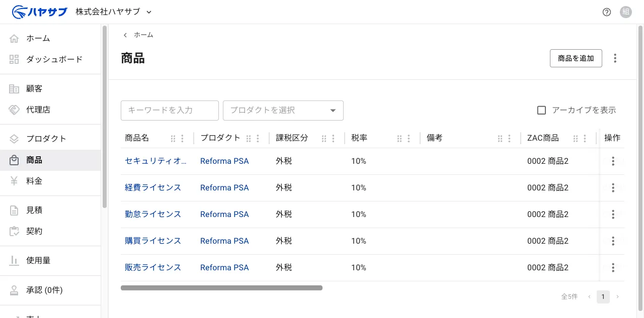Click the next page arrow in pagination
This screenshot has height=318, width=644.
(x=617, y=297)
